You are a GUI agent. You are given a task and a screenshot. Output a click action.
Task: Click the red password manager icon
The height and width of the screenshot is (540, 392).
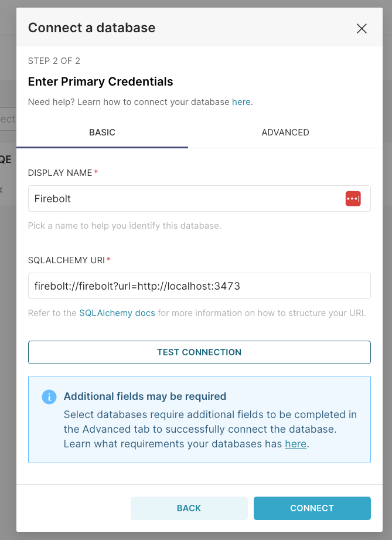click(353, 199)
